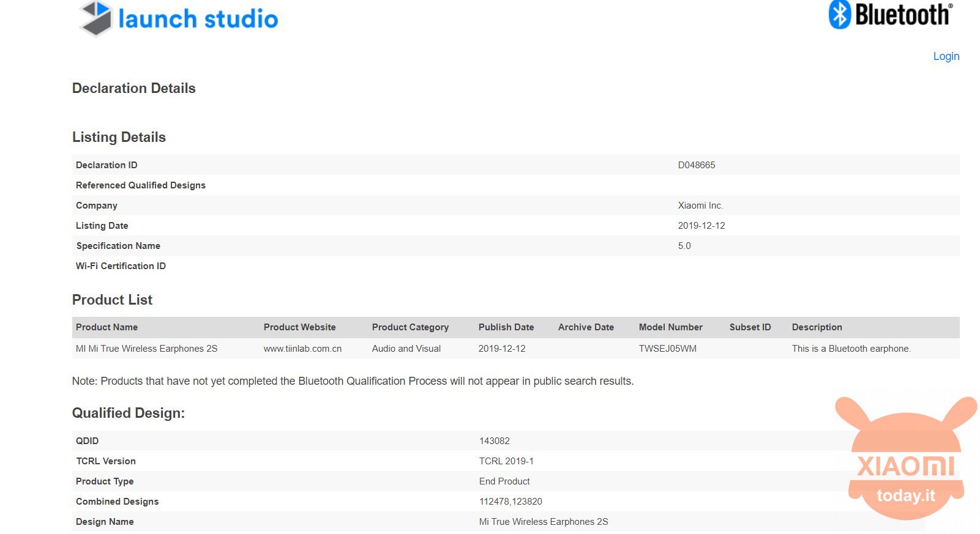Select the publish date cell 2019-12-12
This screenshot has height=534, width=980.
(x=502, y=349)
